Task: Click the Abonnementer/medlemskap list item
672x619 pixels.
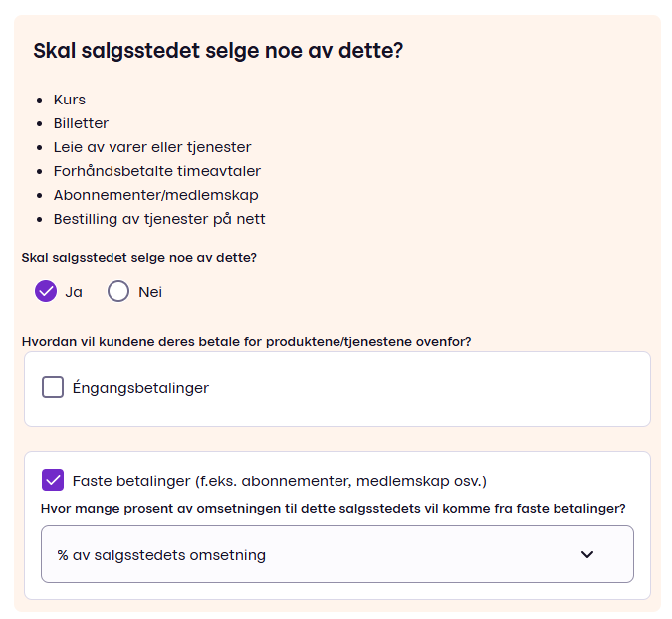Action: pyautogui.click(x=155, y=195)
